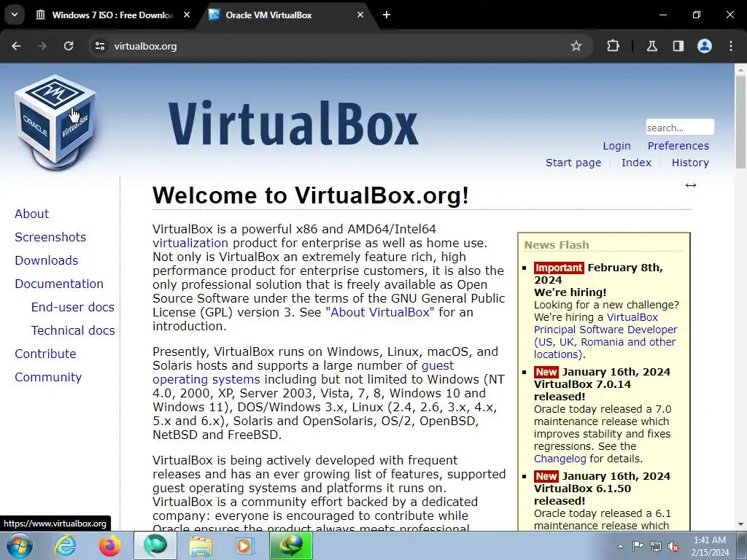747x560 pixels.
Task: Click the forward navigation arrow
Action: pyautogui.click(x=42, y=46)
